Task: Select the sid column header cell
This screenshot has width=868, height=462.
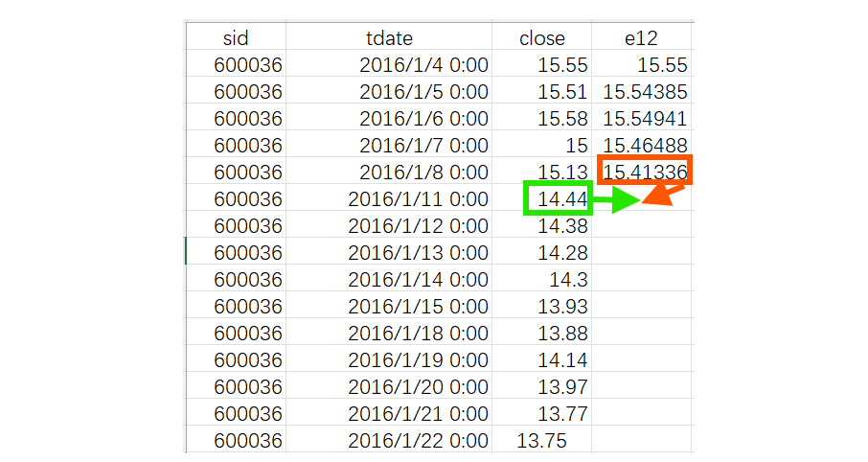Action: (x=236, y=37)
